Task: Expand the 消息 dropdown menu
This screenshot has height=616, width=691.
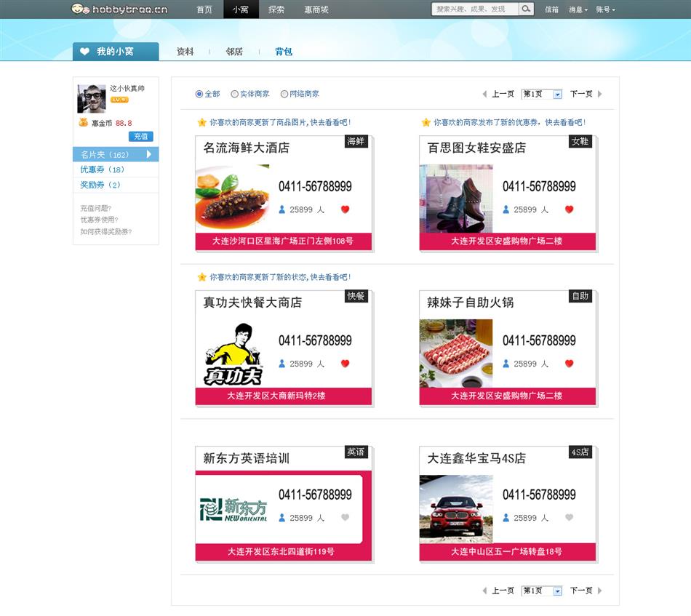Action: pyautogui.click(x=578, y=9)
